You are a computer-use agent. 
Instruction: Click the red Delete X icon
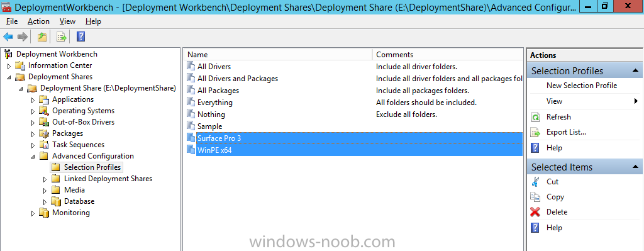[535, 212]
